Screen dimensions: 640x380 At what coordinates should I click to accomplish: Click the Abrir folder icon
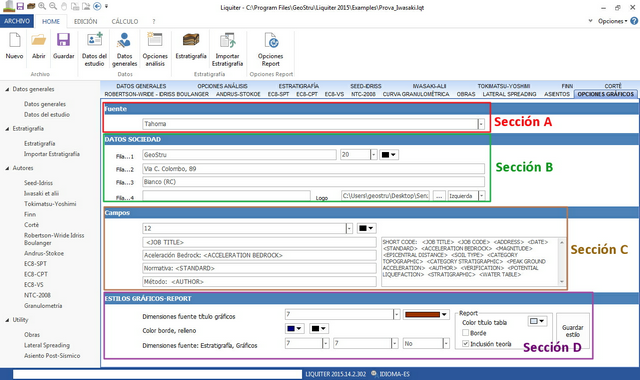coord(39,40)
